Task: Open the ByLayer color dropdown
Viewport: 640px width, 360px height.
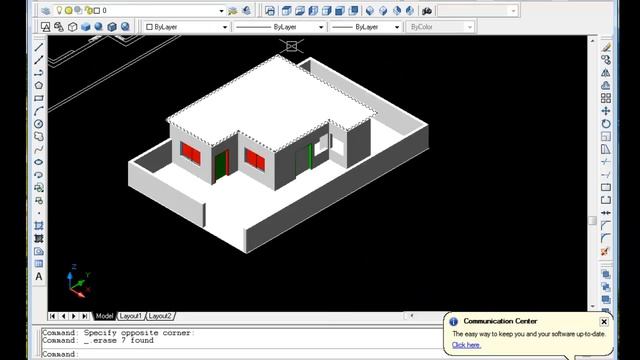Action: coord(224,27)
